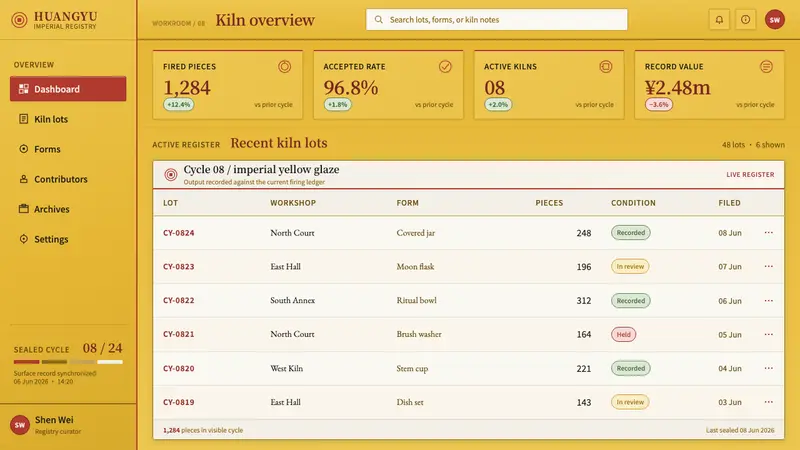Click the Kiln lots document icon
The width and height of the screenshot is (800, 450).
[23, 119]
